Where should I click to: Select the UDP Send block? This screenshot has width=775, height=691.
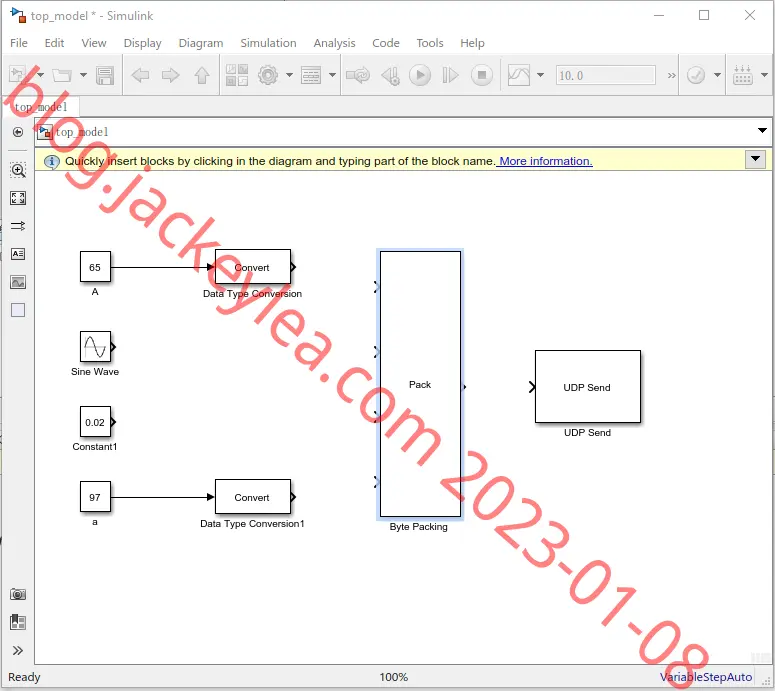[x=588, y=387]
